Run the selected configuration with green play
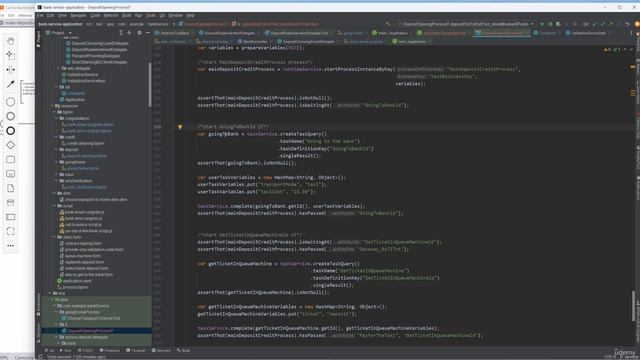640x360 pixels. tap(542, 24)
